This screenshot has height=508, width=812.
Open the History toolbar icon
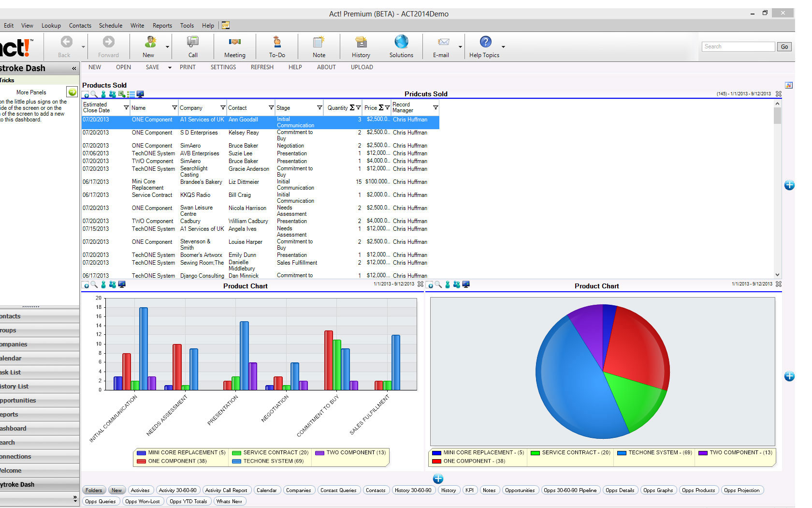pos(361,42)
